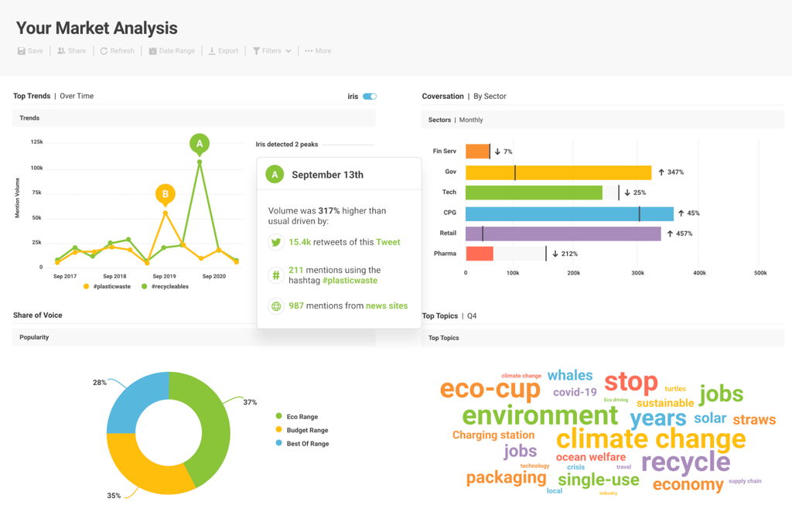Toggle #recycleables series in chart legend
This screenshot has width=792, height=532.
coord(165,287)
